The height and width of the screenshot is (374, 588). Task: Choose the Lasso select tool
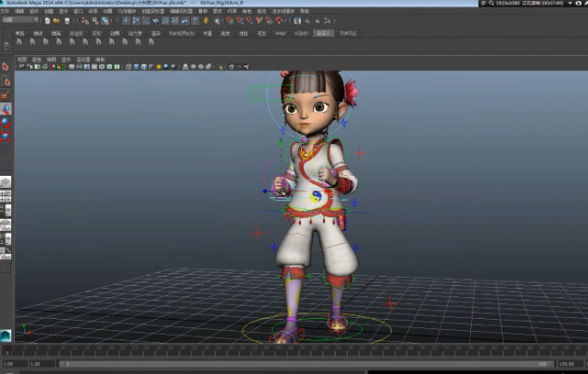click(6, 81)
